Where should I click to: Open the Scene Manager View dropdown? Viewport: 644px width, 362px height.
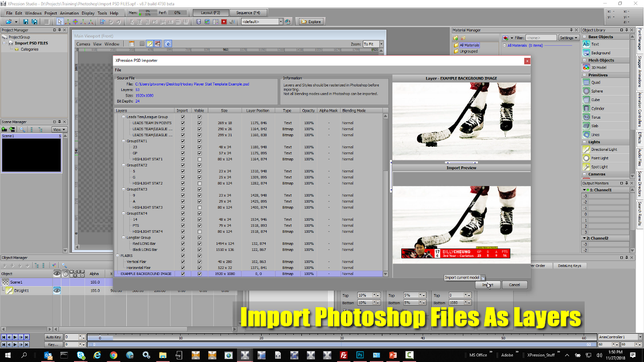[x=60, y=130]
